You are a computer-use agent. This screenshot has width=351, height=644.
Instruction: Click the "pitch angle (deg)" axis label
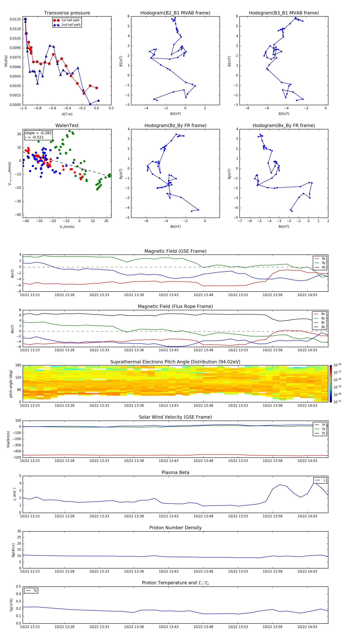[x=11, y=384]
